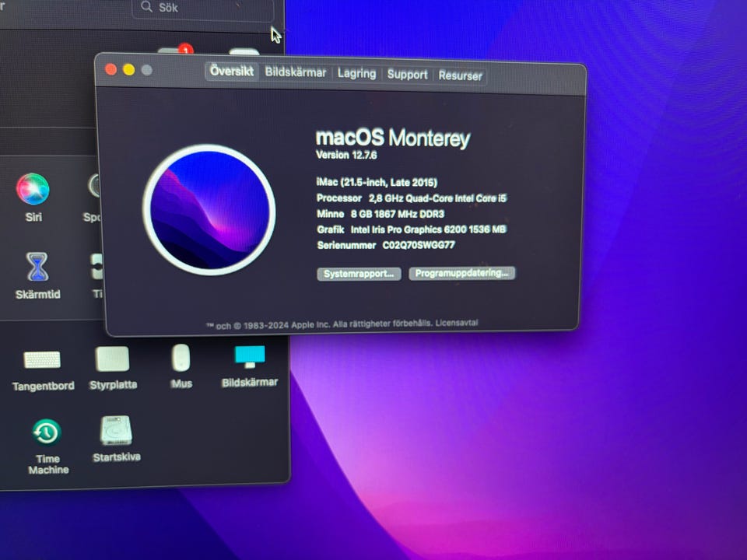Select the Version 12.7.6 text
The image size is (747, 560).
(x=346, y=155)
